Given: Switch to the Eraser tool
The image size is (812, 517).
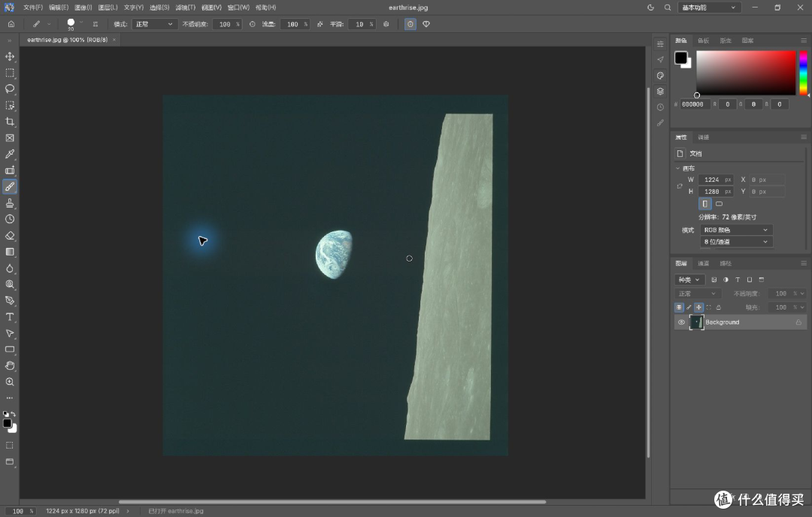Looking at the screenshot, I should click(10, 235).
